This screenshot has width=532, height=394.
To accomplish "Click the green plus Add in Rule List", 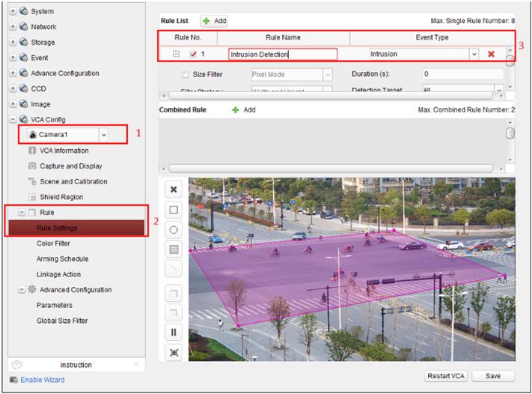I will [x=214, y=21].
